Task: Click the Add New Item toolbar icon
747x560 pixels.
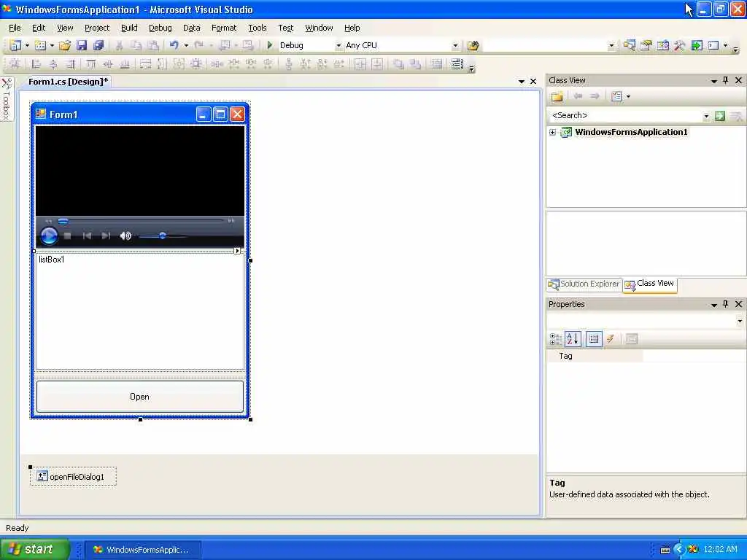Action: click(x=41, y=45)
